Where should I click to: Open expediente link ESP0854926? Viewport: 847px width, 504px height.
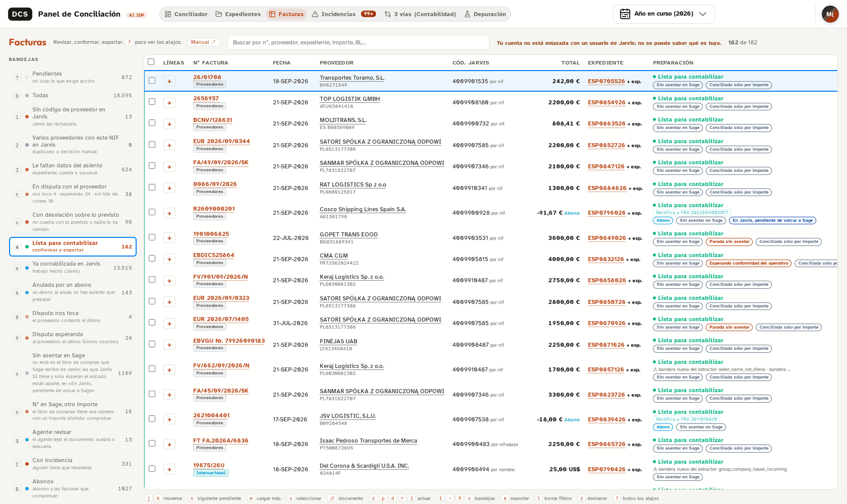[x=606, y=102]
